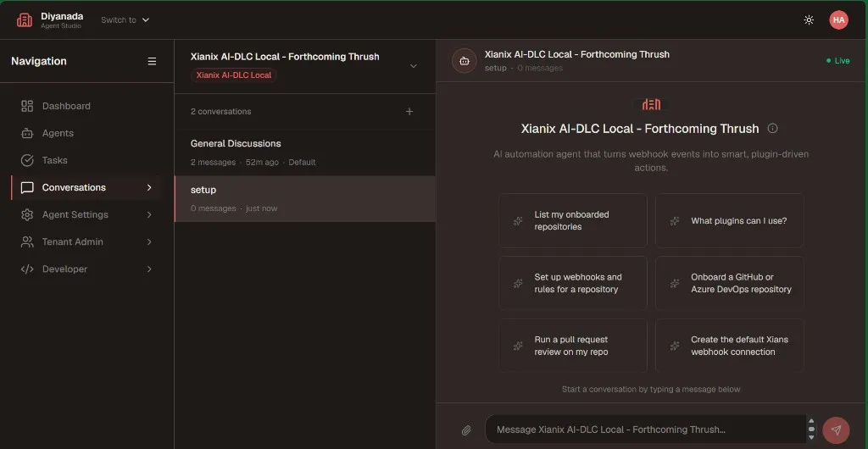The width and height of the screenshot is (868, 449).
Task: Click the Agents robot icon in sidebar
Action: point(27,133)
